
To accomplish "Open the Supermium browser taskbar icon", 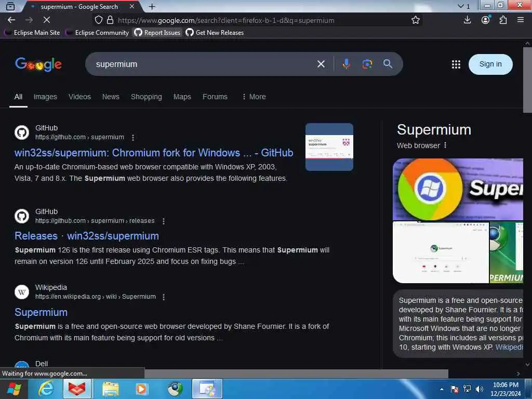I will (x=175, y=389).
